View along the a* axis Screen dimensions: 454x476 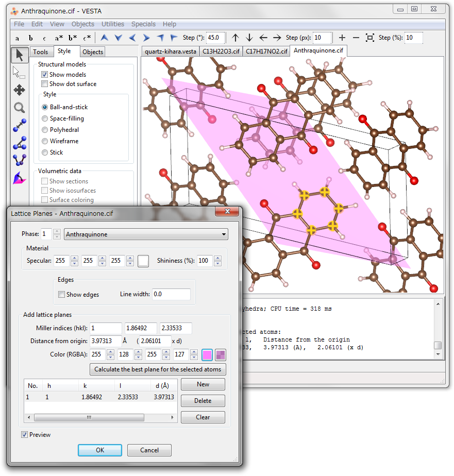pyautogui.click(x=59, y=38)
